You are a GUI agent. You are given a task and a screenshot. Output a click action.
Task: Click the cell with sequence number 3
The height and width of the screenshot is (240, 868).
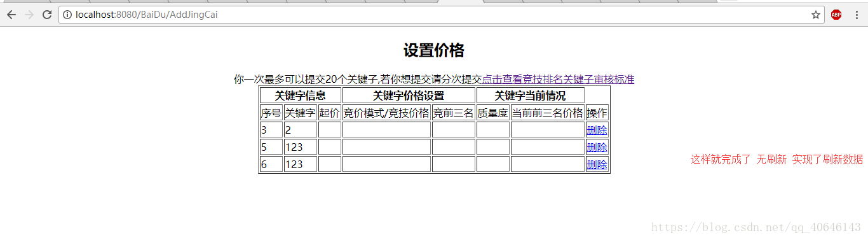click(x=271, y=130)
